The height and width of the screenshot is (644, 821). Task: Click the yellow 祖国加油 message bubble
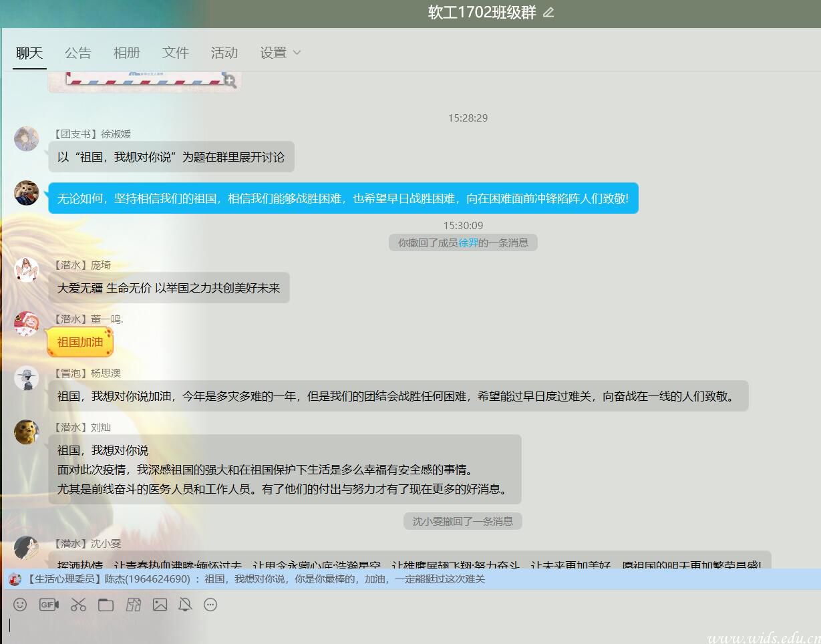[x=80, y=342]
